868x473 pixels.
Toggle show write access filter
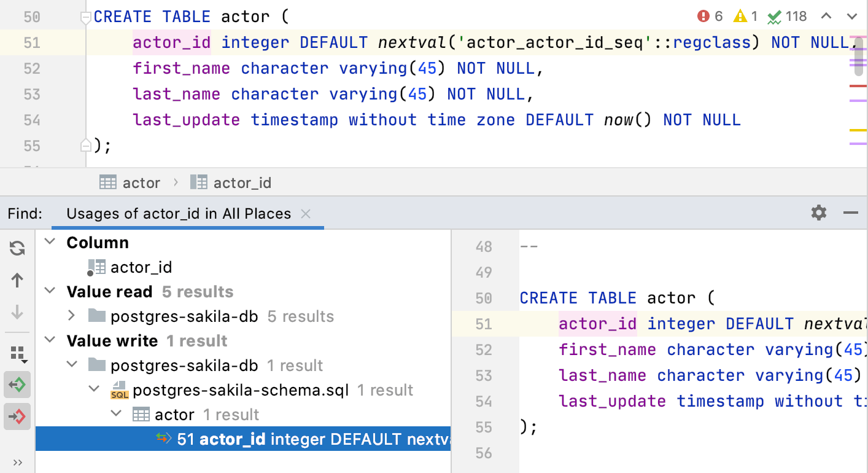pos(17,417)
